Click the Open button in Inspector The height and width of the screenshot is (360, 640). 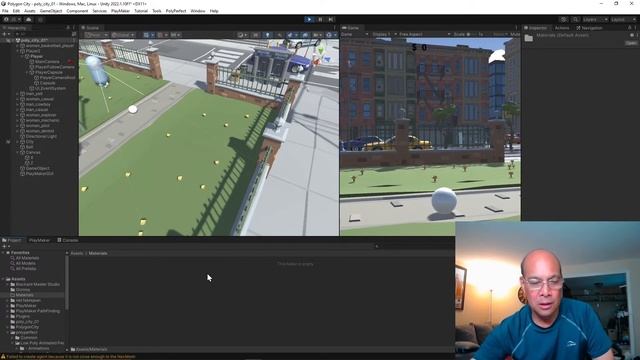631,43
